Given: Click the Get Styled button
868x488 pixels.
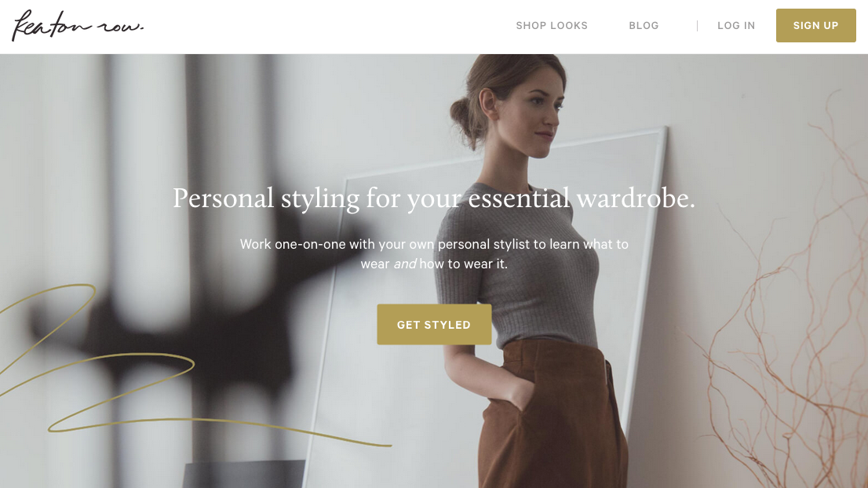Looking at the screenshot, I should point(434,324).
